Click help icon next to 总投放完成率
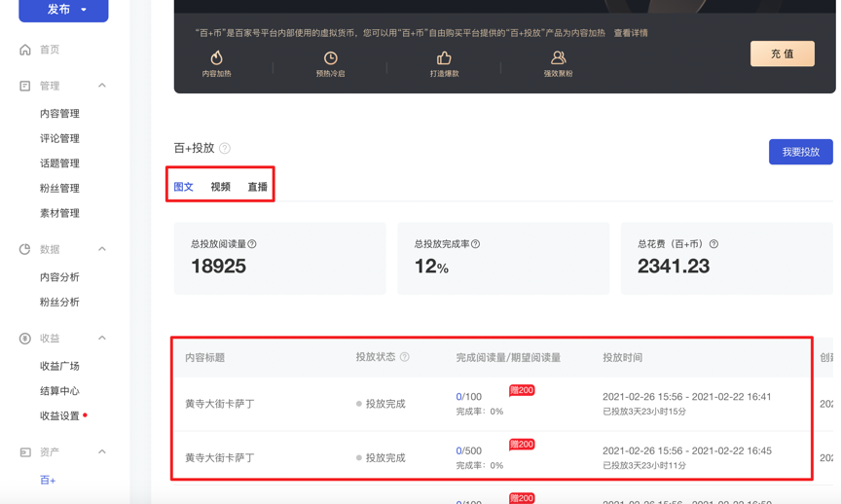This screenshot has height=504, width=841. point(475,244)
